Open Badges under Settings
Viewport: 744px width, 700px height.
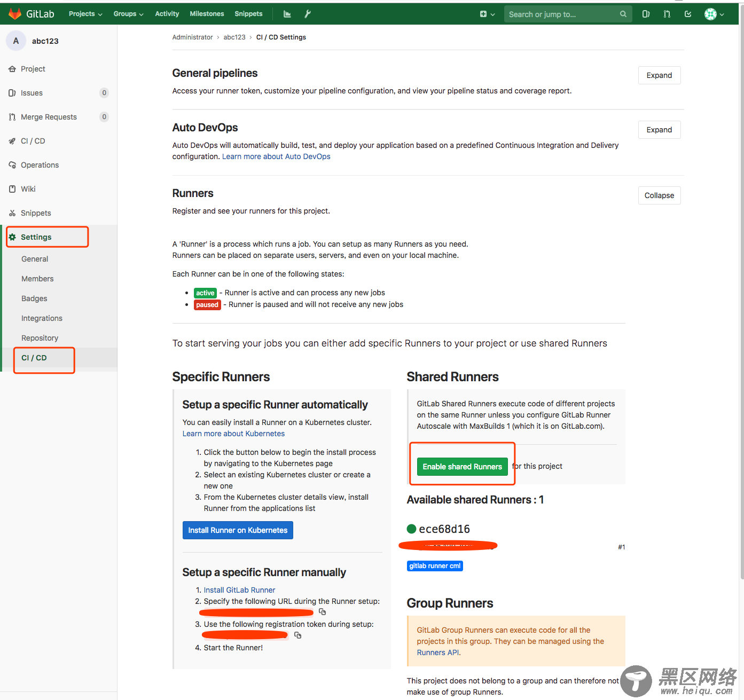click(x=34, y=298)
